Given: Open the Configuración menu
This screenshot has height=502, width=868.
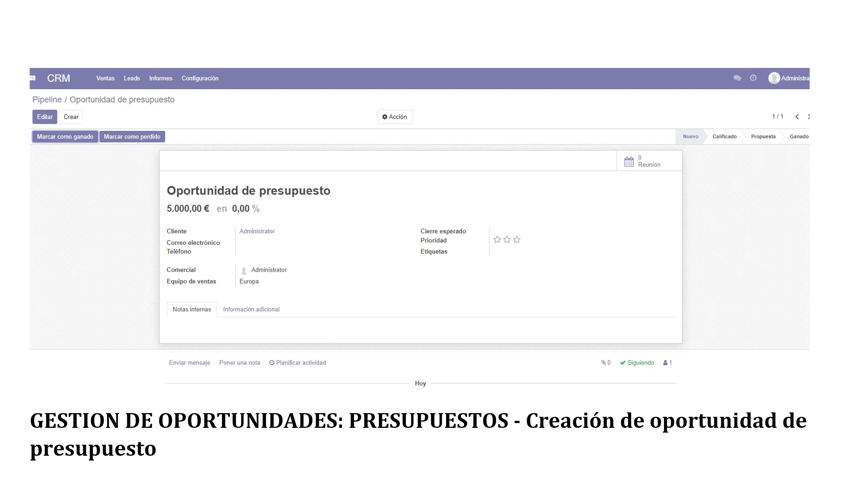Looking at the screenshot, I should 200,78.
